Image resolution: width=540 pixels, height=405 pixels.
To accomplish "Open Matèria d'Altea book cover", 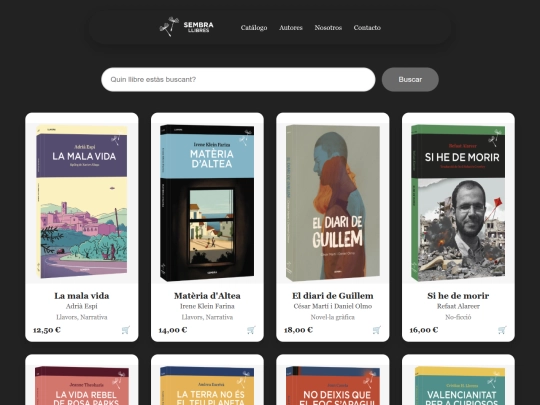I will point(207,203).
